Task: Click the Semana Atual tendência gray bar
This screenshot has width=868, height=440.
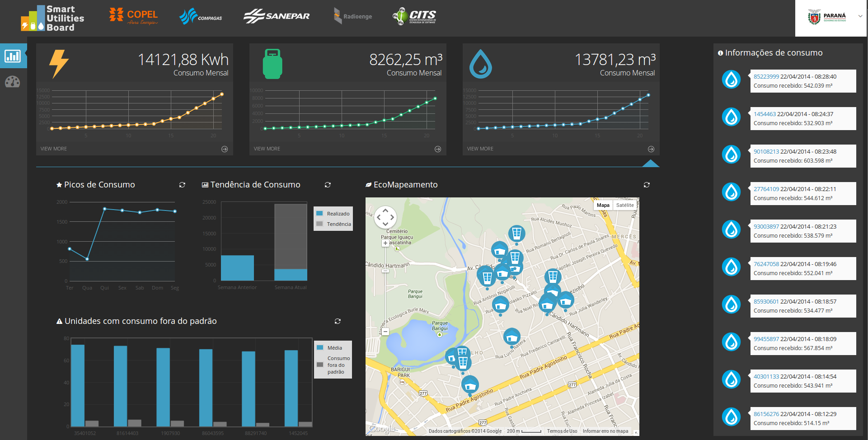Action: (291, 236)
